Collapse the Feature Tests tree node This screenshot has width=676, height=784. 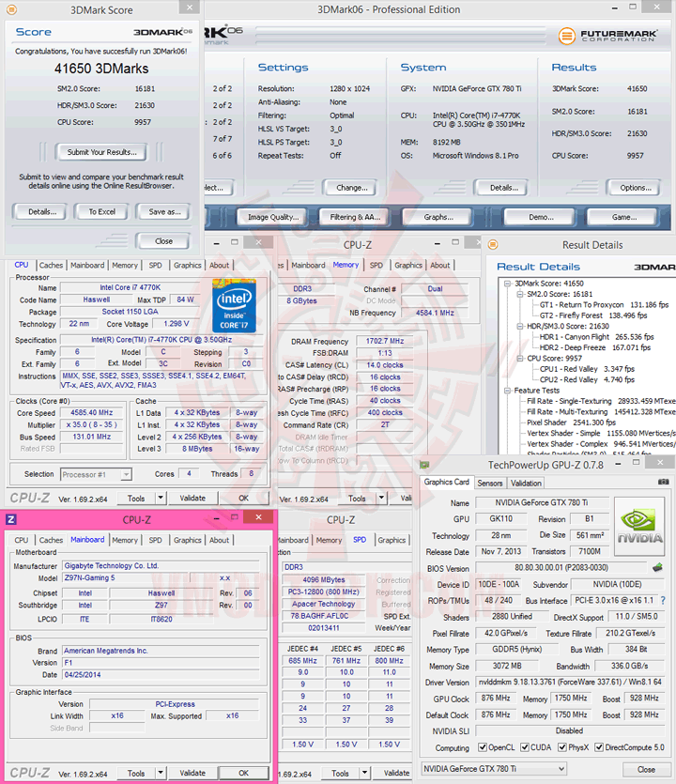click(507, 390)
